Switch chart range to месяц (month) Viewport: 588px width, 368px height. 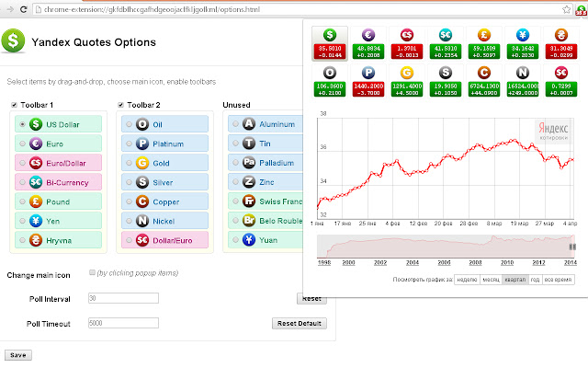[491, 280]
